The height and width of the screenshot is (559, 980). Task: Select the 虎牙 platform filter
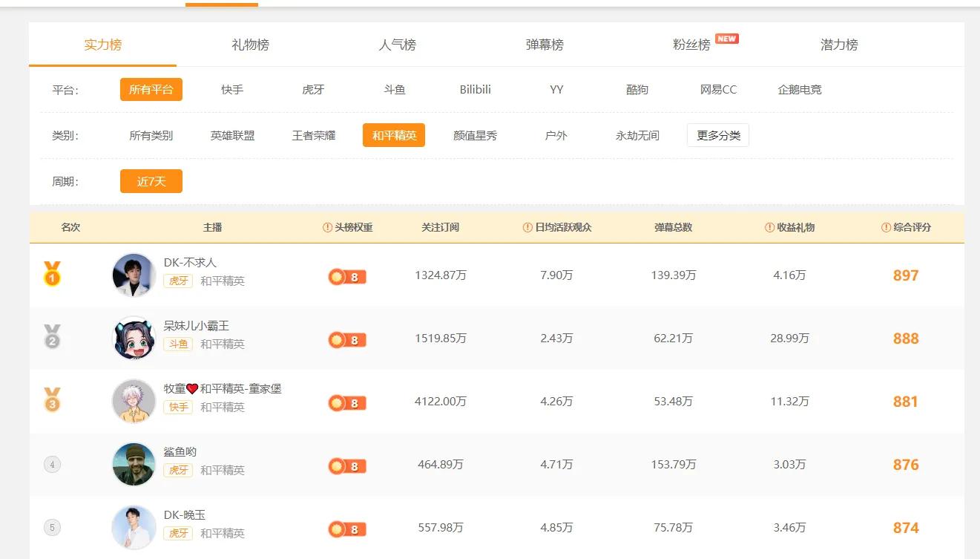[313, 90]
